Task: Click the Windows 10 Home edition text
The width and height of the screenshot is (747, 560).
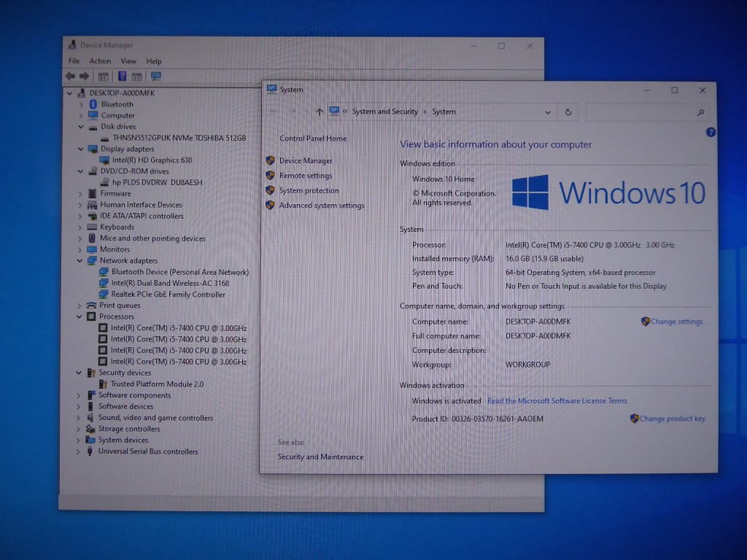Action: tap(443, 179)
